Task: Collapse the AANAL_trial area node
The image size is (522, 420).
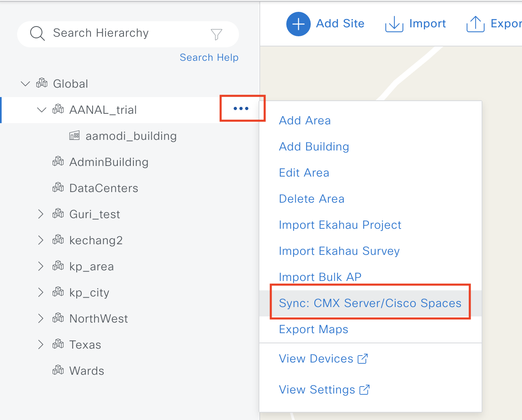Action: (x=42, y=110)
